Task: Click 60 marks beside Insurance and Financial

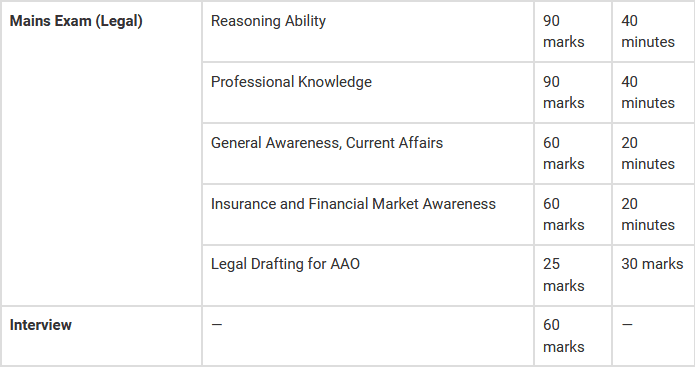Action: (563, 214)
